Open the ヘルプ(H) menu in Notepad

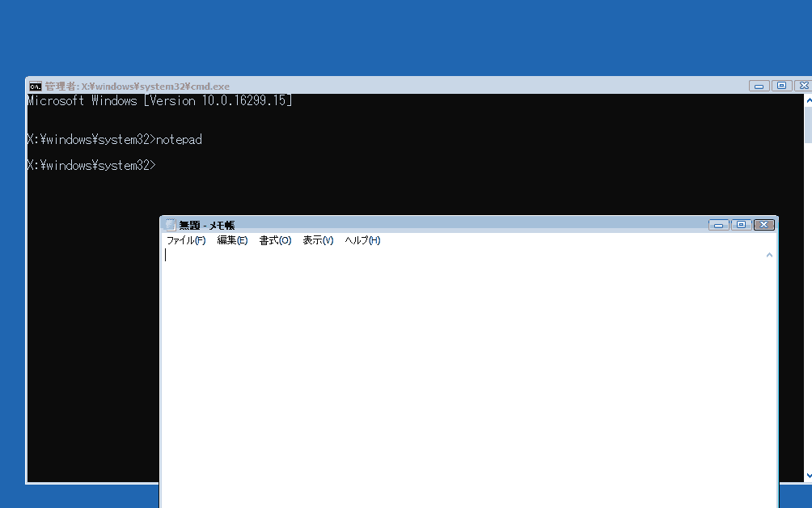point(362,240)
